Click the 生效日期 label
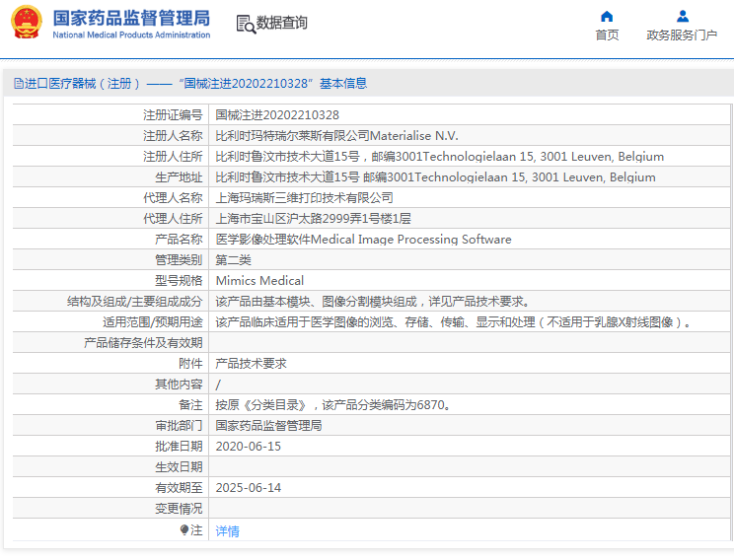Image resolution: width=734 pixels, height=560 pixels. tap(179, 467)
